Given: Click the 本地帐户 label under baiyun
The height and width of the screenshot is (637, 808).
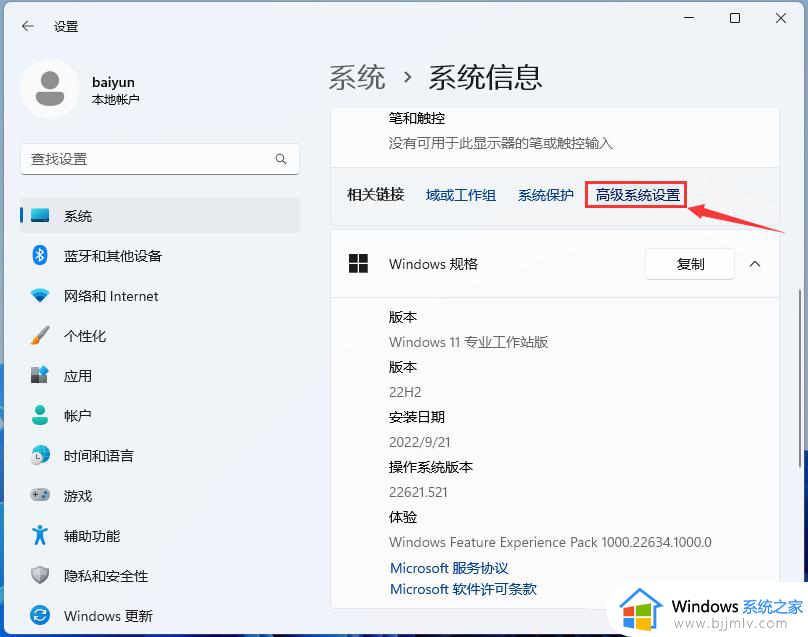Looking at the screenshot, I should (115, 99).
